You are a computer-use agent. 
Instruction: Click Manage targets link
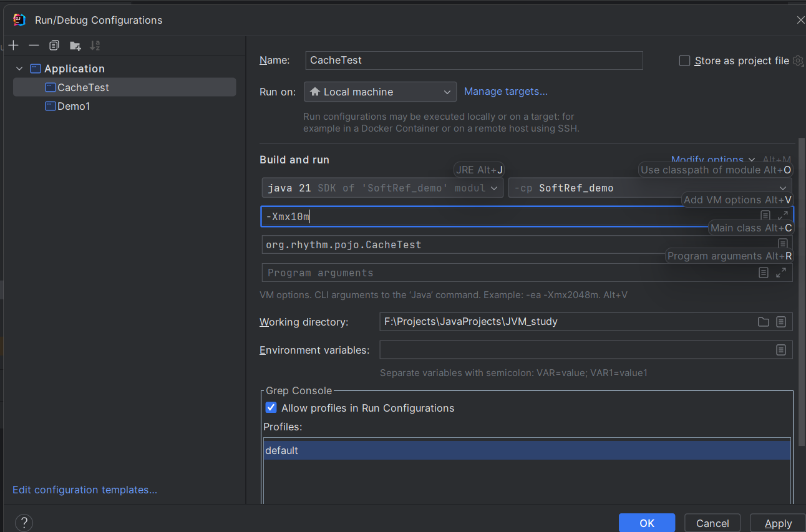coord(506,92)
